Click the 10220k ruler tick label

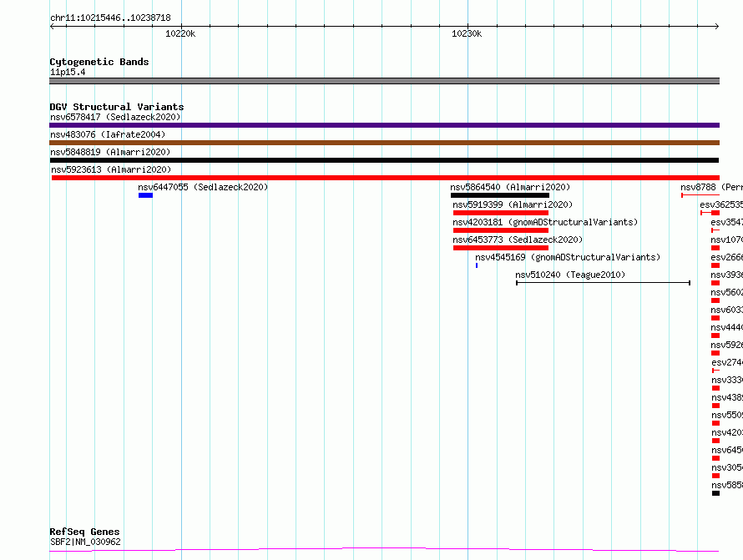click(180, 33)
